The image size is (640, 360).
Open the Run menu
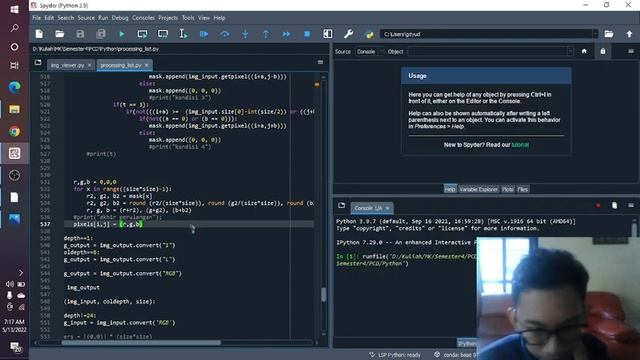103,18
